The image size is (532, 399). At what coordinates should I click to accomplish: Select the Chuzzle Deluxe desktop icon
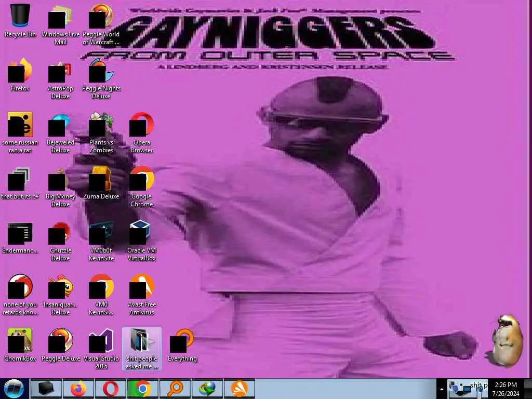point(60,241)
